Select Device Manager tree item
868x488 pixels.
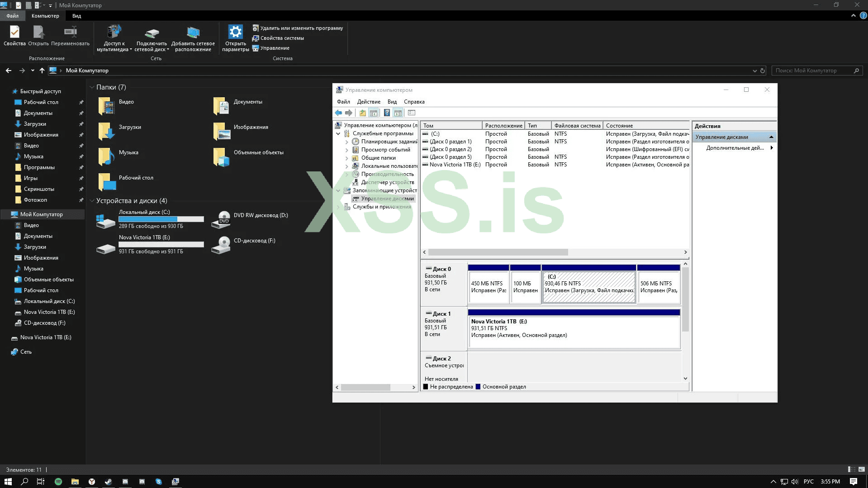(387, 182)
